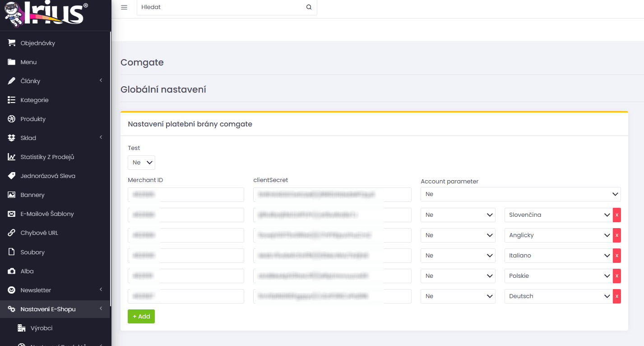Open account dropdown in Italiano row

point(458,256)
